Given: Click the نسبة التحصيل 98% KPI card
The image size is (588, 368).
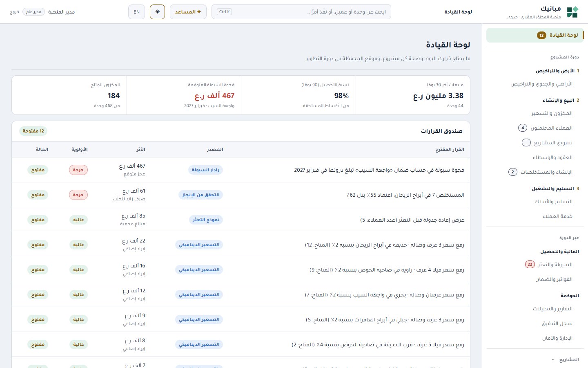Looking at the screenshot, I should [298, 95].
